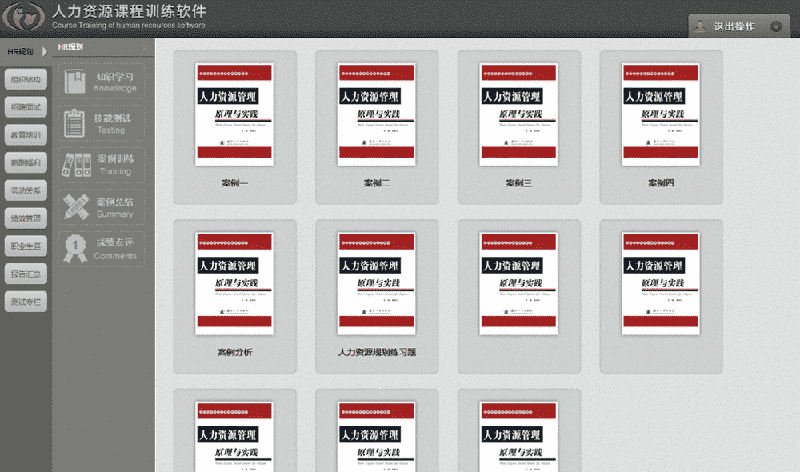Open 知识学习 Knowledge book icon
The height and width of the screenshot is (472, 800).
coord(75,81)
